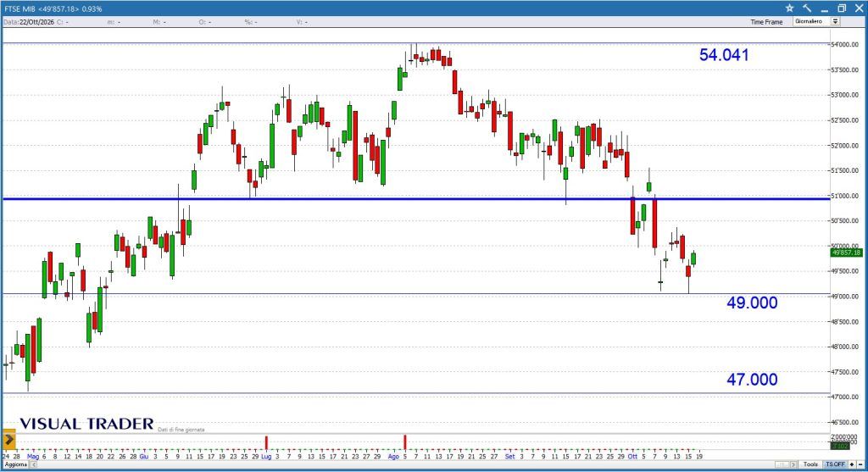Click the plus zoom icon next to TS OFF
The height and width of the screenshot is (472, 868).
(852, 464)
